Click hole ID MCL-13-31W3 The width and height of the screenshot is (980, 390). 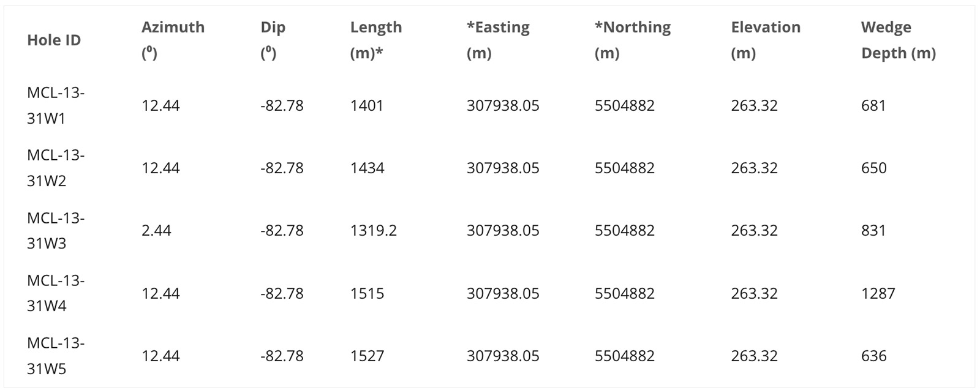[x=55, y=230]
